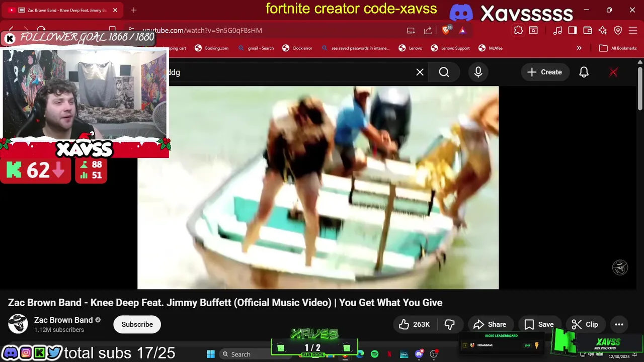Open Microsoft Edge from the taskbar

tap(360, 354)
